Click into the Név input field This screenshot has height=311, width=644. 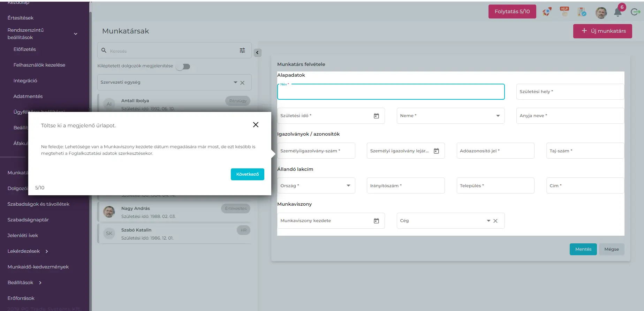pos(391,92)
